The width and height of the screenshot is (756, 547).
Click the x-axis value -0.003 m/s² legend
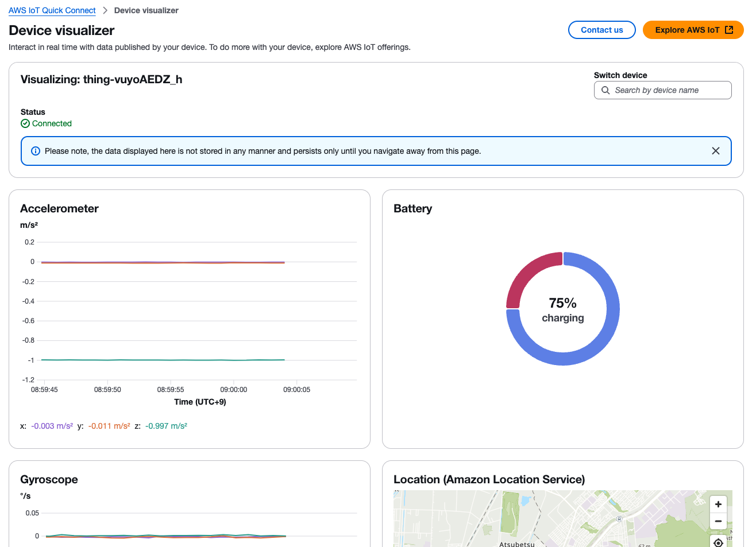pyautogui.click(x=52, y=426)
